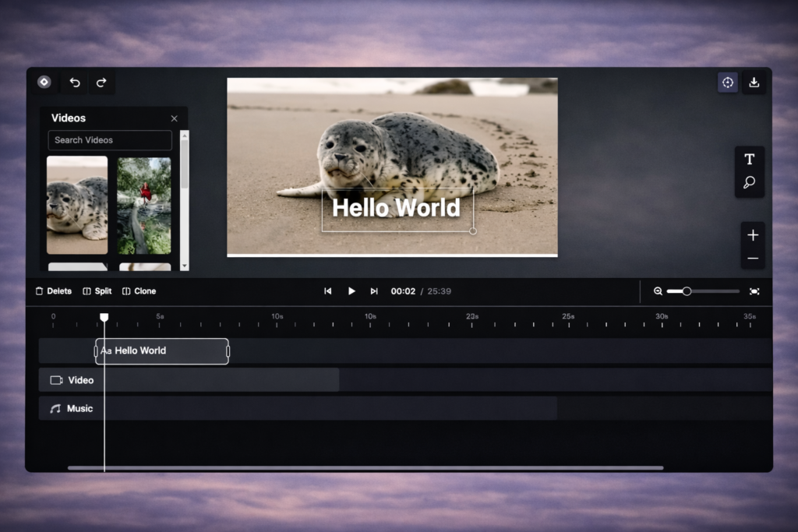Click the minus zoom-out icon
The width and height of the screenshot is (798, 532).
[x=752, y=258]
